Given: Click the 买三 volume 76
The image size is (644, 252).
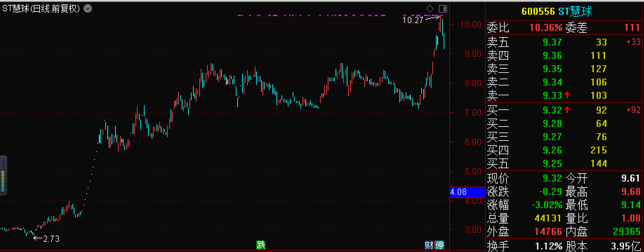Looking at the screenshot, I should point(601,137).
